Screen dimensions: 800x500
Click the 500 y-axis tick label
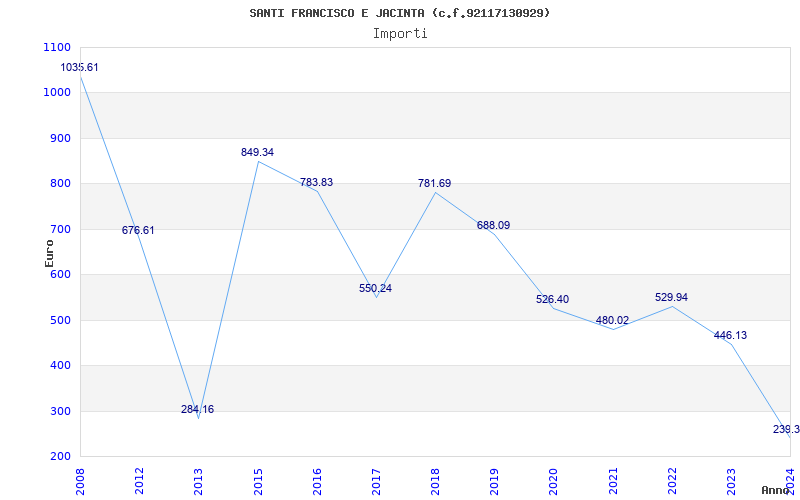click(60, 320)
